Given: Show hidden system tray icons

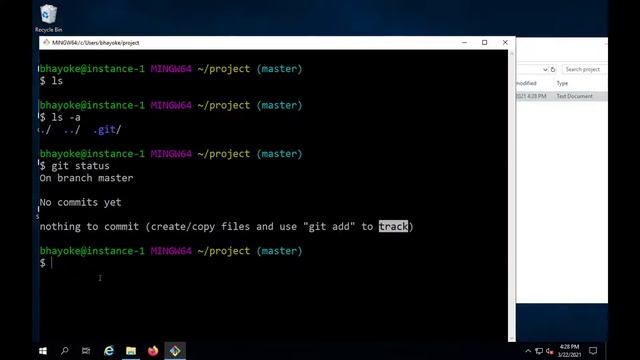Looking at the screenshot, I should click(x=528, y=351).
